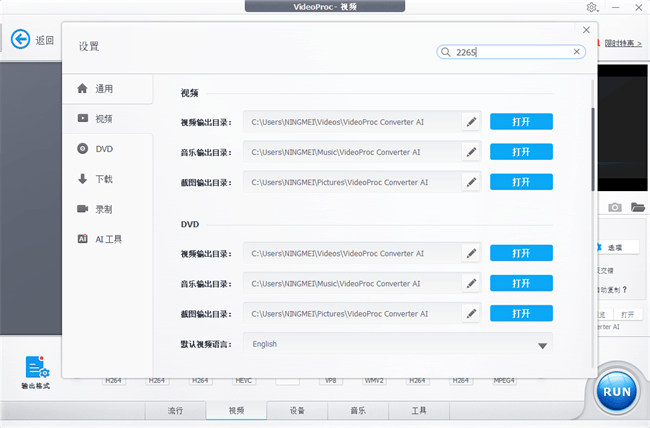This screenshot has height=428, width=650.
Task: Open the 下载 settings section
Action: [x=107, y=179]
